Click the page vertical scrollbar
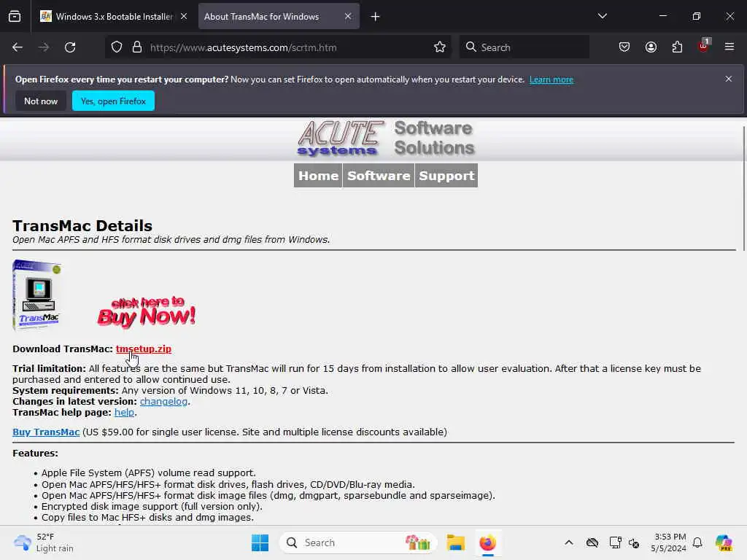Image resolution: width=747 pixels, height=560 pixels. point(743,188)
